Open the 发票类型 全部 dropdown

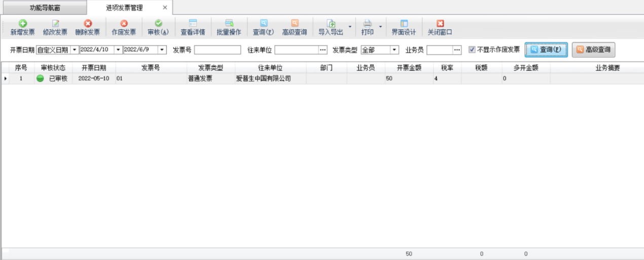click(x=395, y=50)
